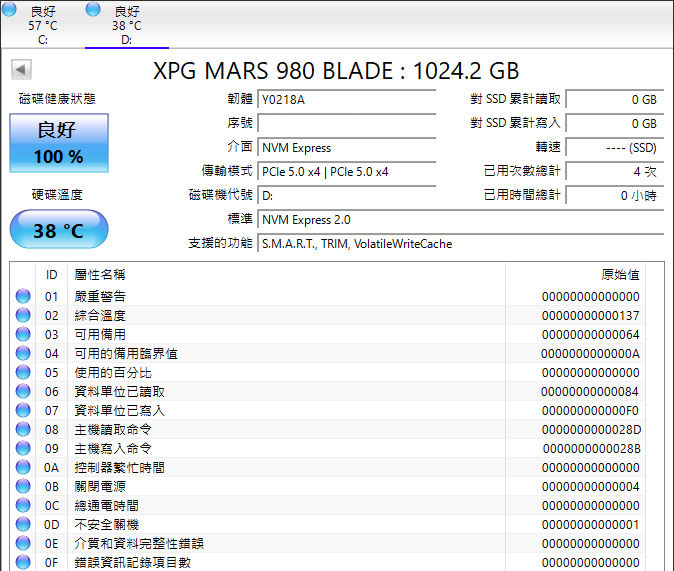Click the drive letter D: field

pos(346,196)
